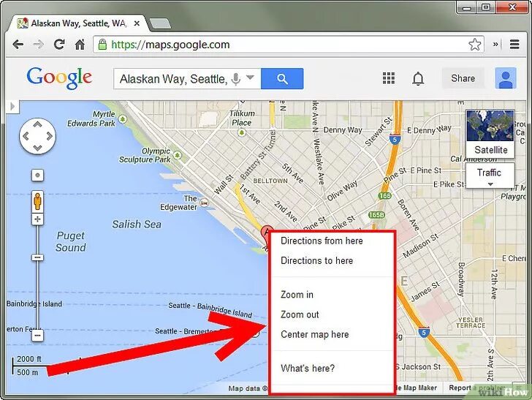
Task: Open the notifications bell icon
Action: 418,79
